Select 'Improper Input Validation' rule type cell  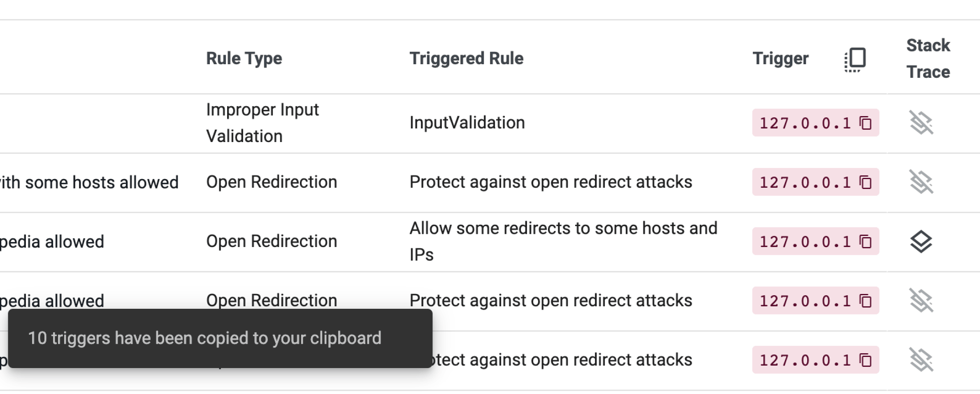[262, 123]
